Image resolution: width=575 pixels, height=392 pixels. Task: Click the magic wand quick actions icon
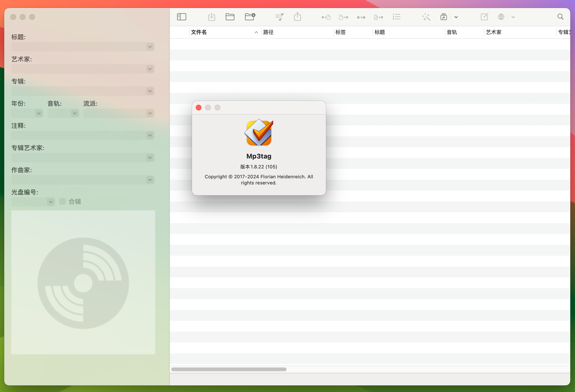[x=426, y=17]
